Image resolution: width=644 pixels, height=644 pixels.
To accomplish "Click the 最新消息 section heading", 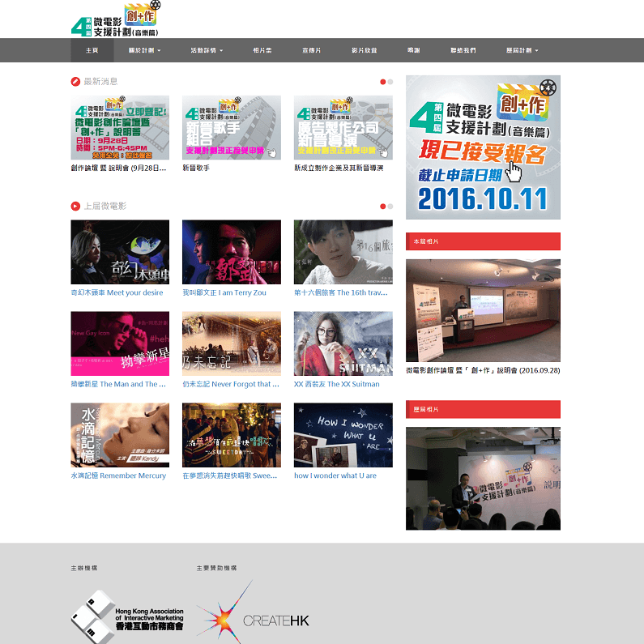I will pos(100,81).
